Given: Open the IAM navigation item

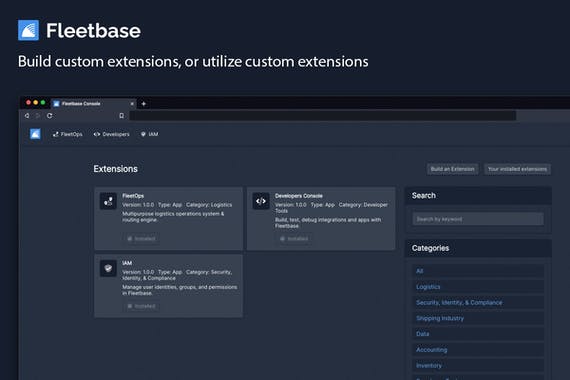Looking at the screenshot, I should (149, 134).
